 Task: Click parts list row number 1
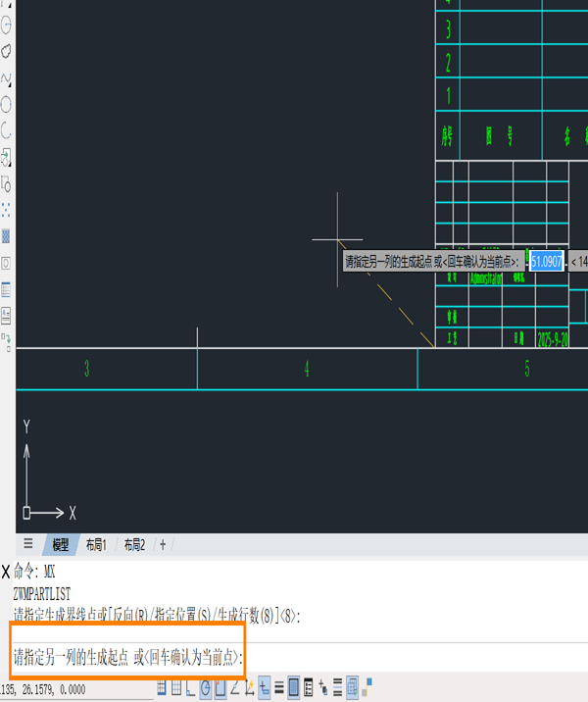(x=448, y=96)
